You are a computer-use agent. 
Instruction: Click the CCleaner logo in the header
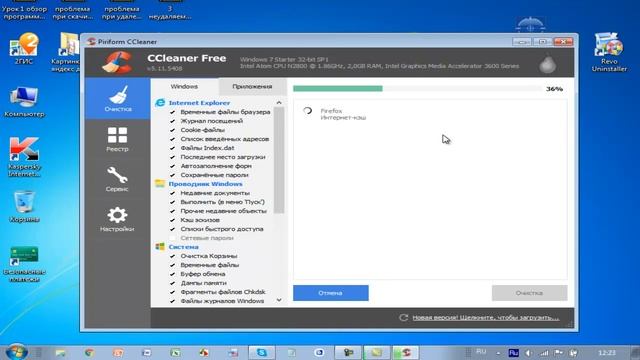tap(118, 62)
